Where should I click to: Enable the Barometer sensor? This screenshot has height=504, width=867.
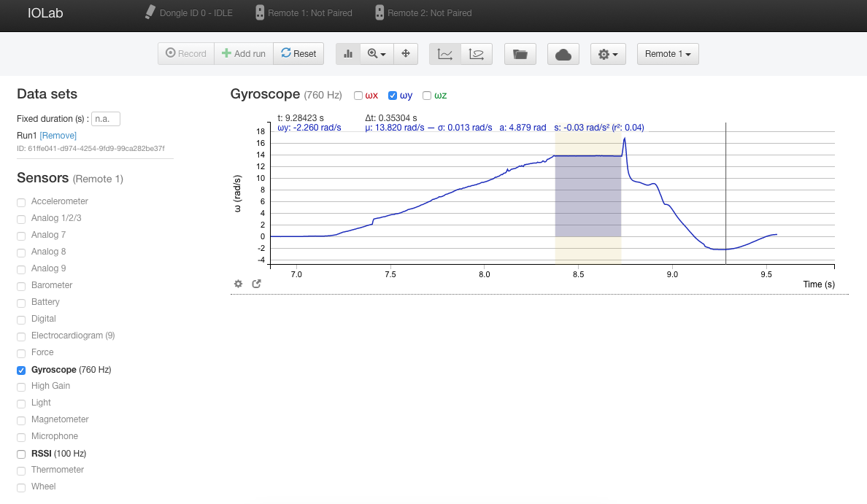click(x=21, y=286)
